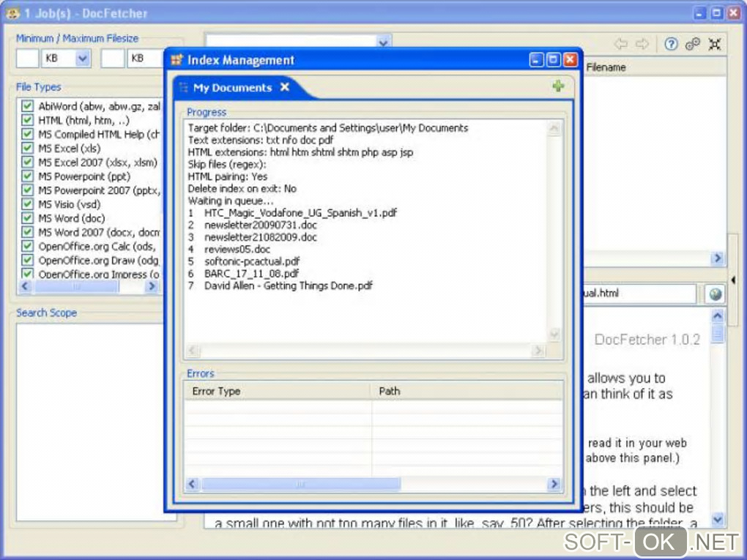Click the 'Waiting in queue...' line
This screenshot has height=560, width=747.
[x=230, y=201]
